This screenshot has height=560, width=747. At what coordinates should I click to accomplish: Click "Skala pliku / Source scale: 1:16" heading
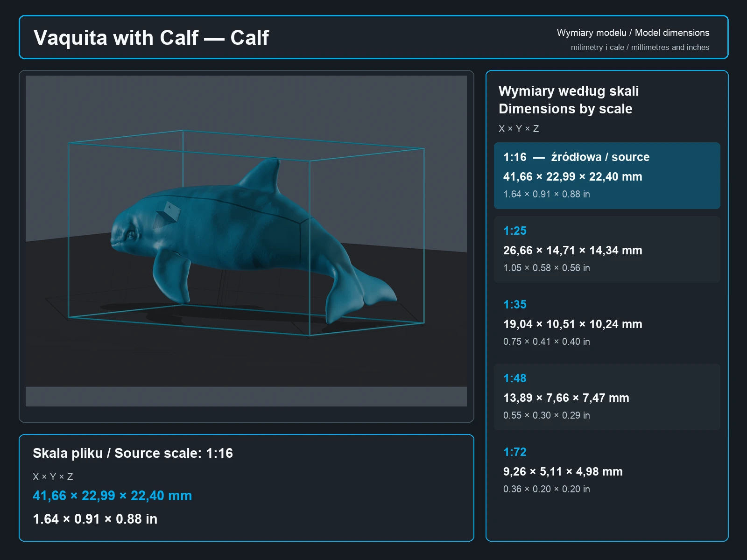coord(133,453)
